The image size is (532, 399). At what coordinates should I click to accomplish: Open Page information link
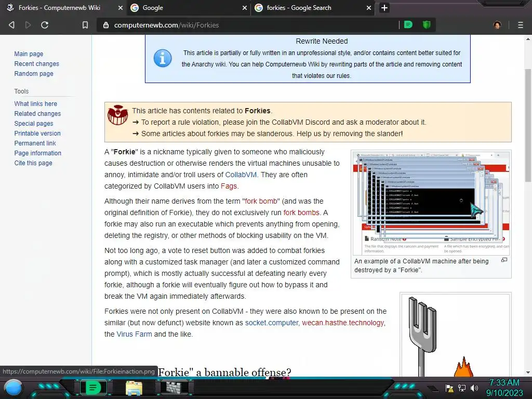pyautogui.click(x=37, y=153)
